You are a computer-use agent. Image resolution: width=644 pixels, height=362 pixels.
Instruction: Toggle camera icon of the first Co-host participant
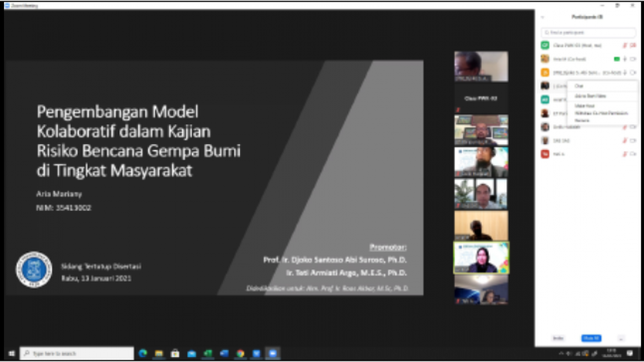pyautogui.click(x=633, y=59)
